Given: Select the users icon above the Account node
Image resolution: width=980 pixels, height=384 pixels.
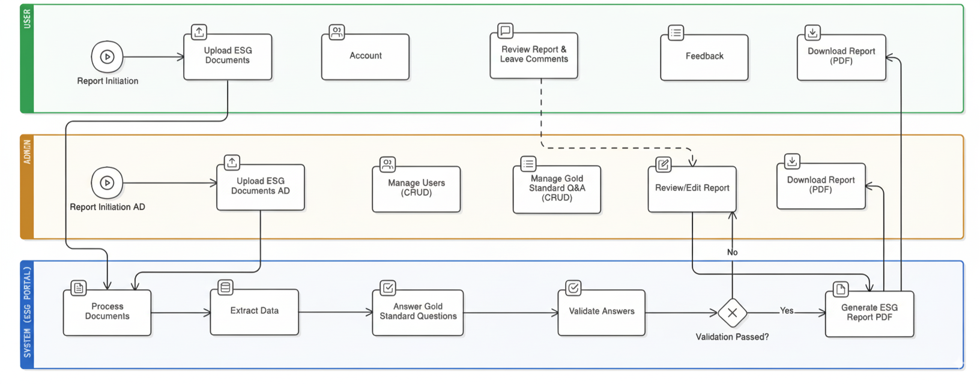Looking at the screenshot, I should [x=337, y=32].
